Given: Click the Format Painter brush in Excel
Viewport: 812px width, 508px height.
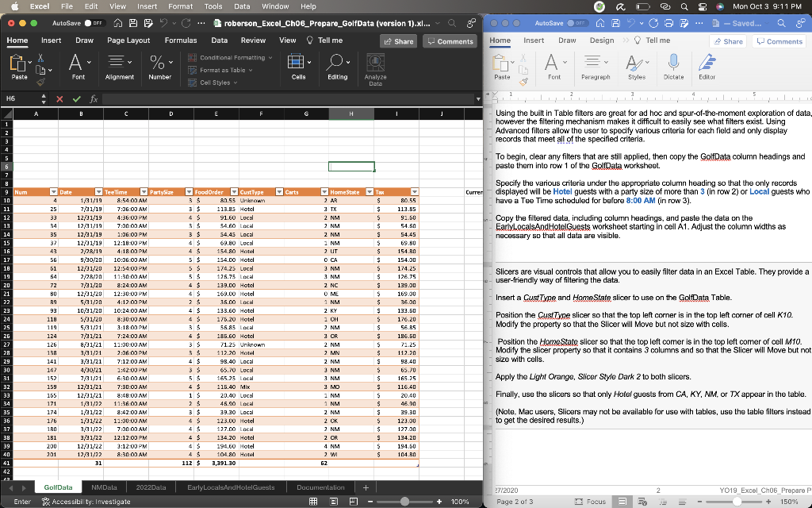Looking at the screenshot, I should click(x=40, y=82).
